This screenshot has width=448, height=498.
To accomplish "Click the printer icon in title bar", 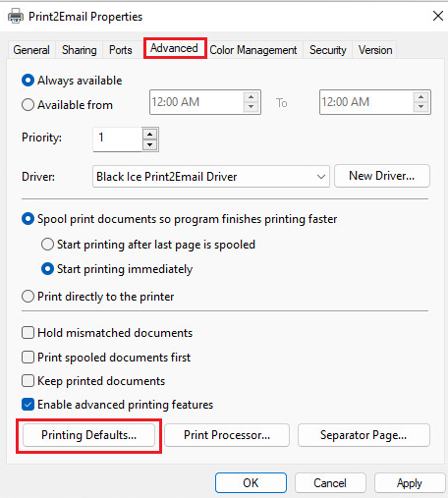I will click(x=16, y=16).
